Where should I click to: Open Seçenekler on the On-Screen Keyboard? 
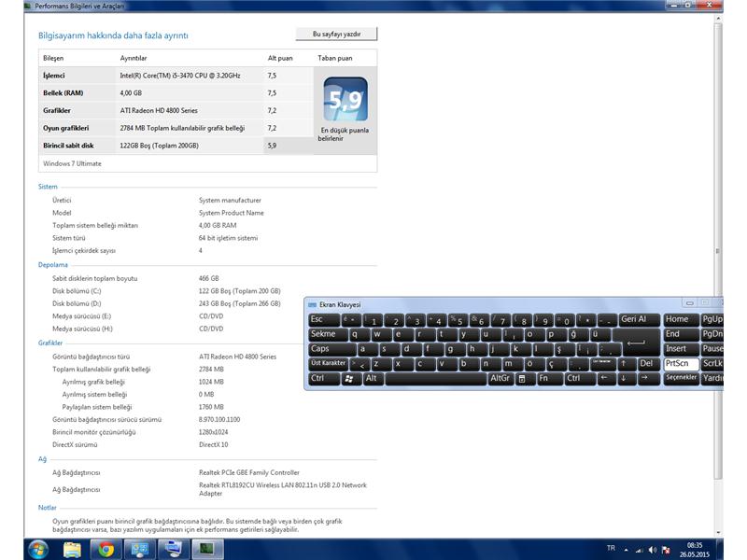[x=681, y=379]
